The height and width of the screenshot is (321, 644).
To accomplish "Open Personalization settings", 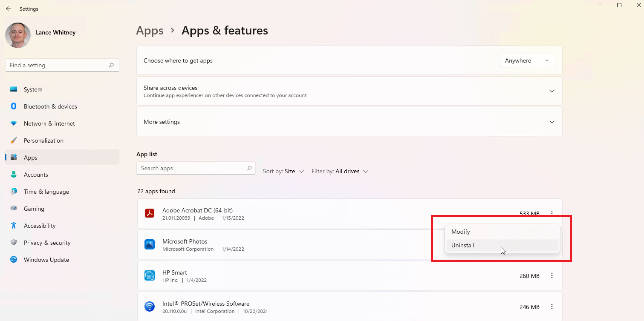I will coord(62,140).
